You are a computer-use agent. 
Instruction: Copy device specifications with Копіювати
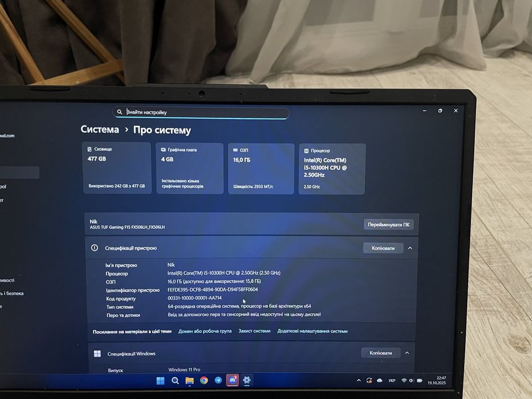tap(383, 248)
